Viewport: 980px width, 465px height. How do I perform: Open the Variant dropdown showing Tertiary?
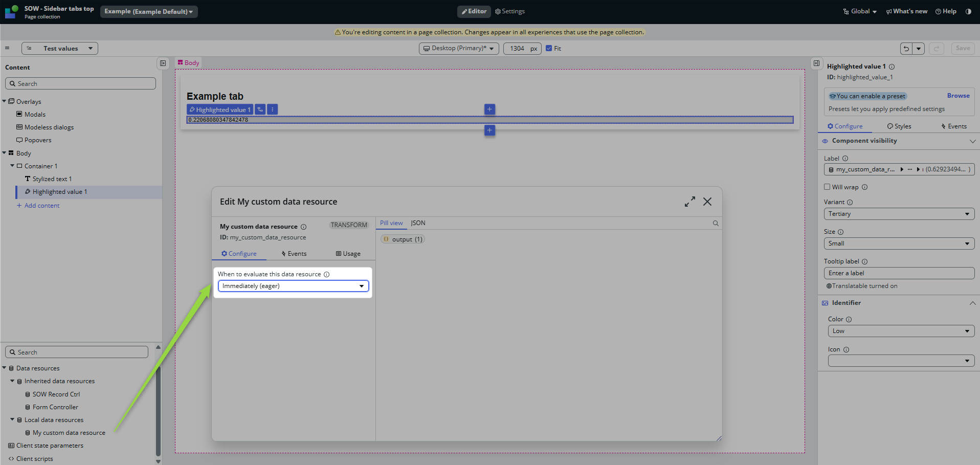tap(899, 214)
